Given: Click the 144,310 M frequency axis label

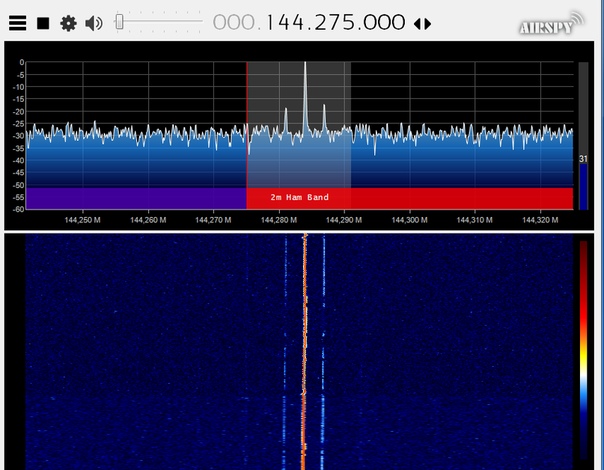Looking at the screenshot, I should point(475,220).
